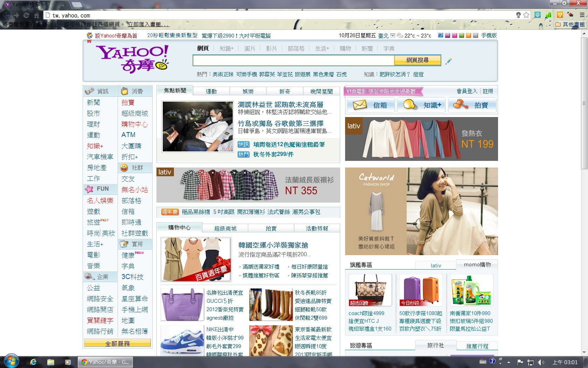Open the new tab button
This screenshot has height=368, width=588.
point(77,5)
